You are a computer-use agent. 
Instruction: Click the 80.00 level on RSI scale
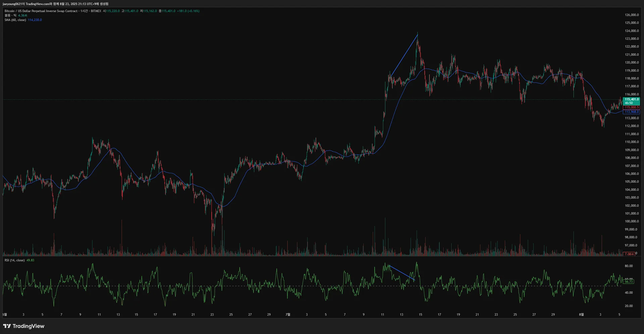pyautogui.click(x=629, y=266)
